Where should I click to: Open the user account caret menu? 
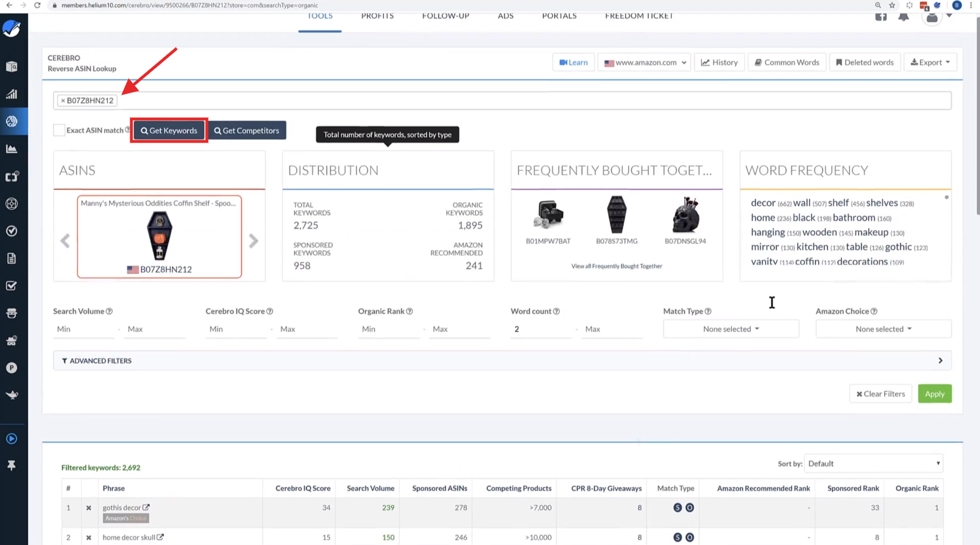(x=949, y=16)
